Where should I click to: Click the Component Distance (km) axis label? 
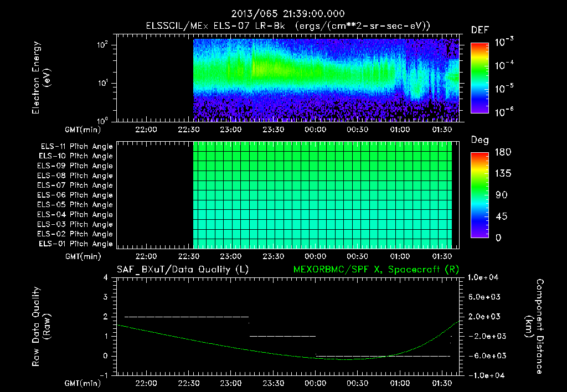(x=534, y=327)
